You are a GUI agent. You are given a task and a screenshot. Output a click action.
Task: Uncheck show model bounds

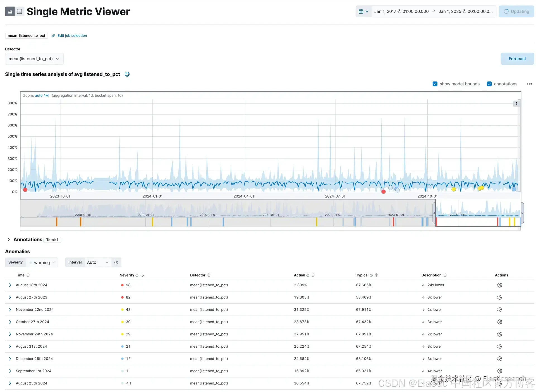coord(435,84)
